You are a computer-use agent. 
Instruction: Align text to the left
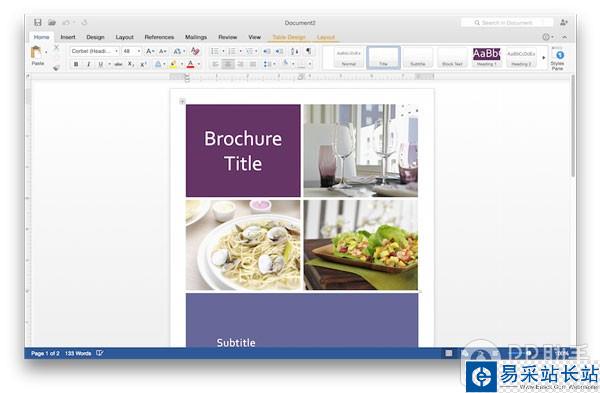tap(215, 64)
